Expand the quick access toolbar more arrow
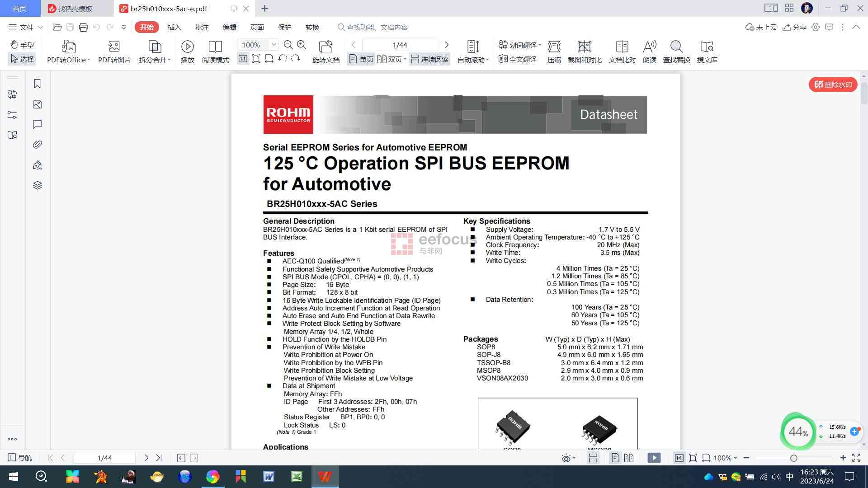 coord(123,27)
